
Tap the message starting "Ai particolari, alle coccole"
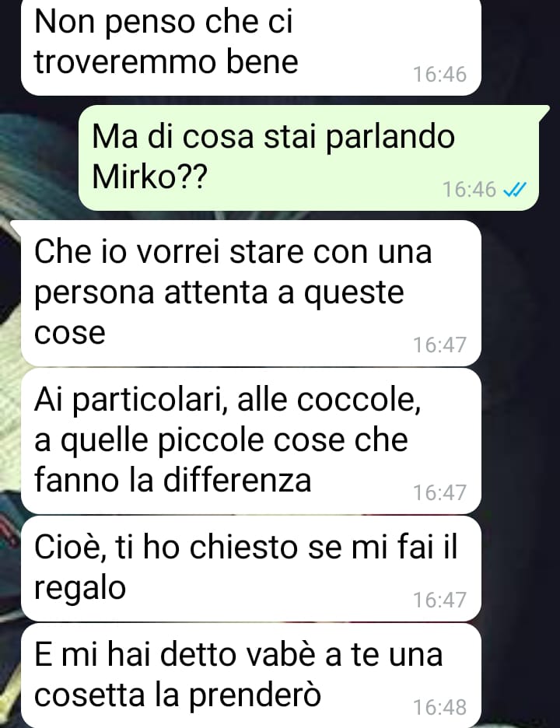[251, 441]
